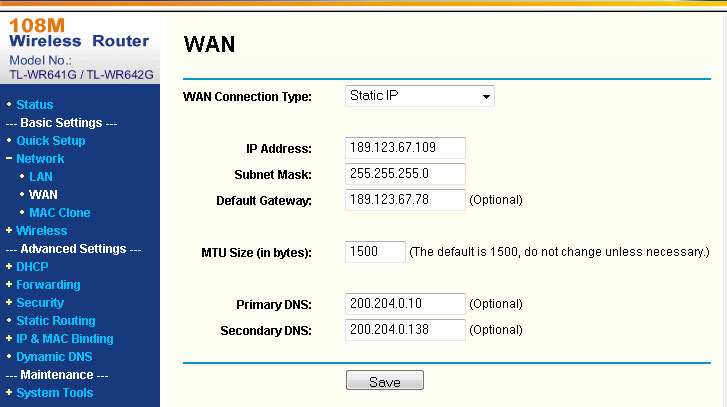Open the Dynamic DNS page
The image size is (727, 407).
coord(54,357)
